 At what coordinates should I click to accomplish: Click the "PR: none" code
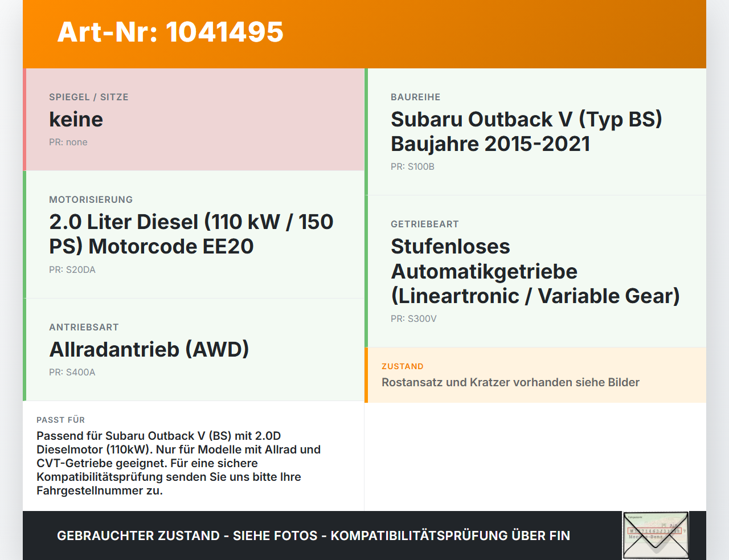click(x=68, y=142)
